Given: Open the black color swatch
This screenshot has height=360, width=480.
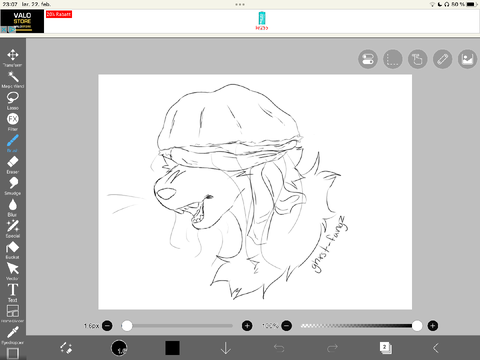Looking at the screenshot, I should 172,348.
